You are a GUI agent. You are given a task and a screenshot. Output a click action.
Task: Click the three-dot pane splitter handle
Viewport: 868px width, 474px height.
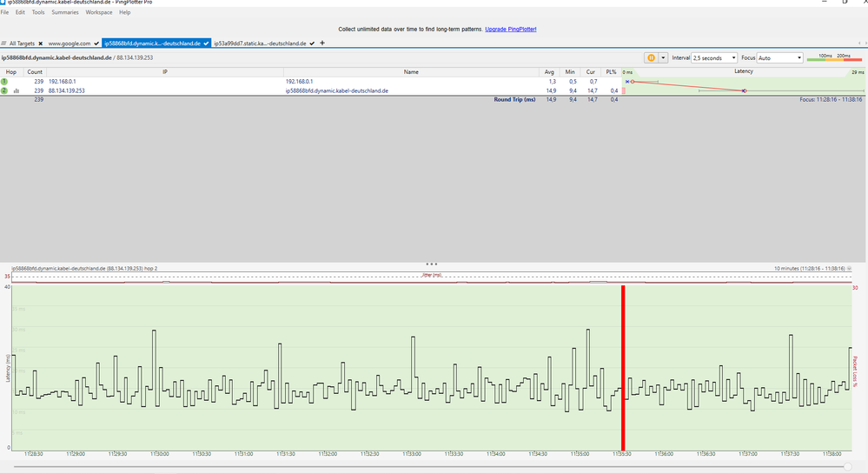[x=432, y=264]
